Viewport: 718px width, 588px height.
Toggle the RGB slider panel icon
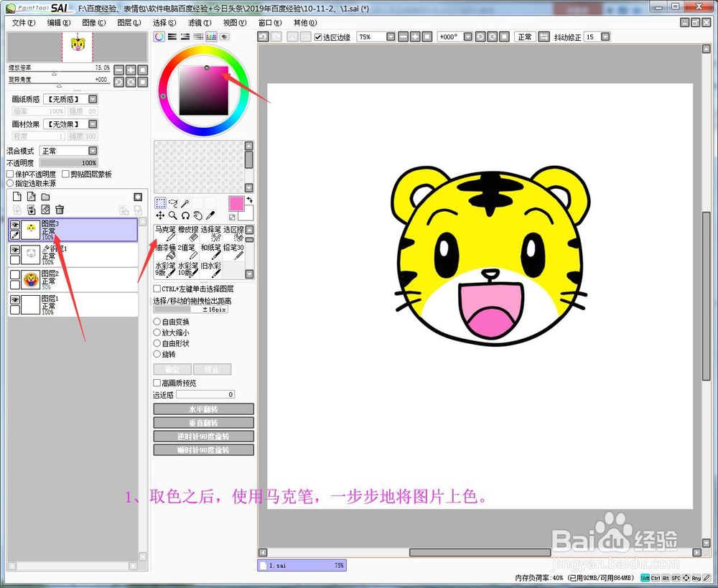[x=172, y=37]
